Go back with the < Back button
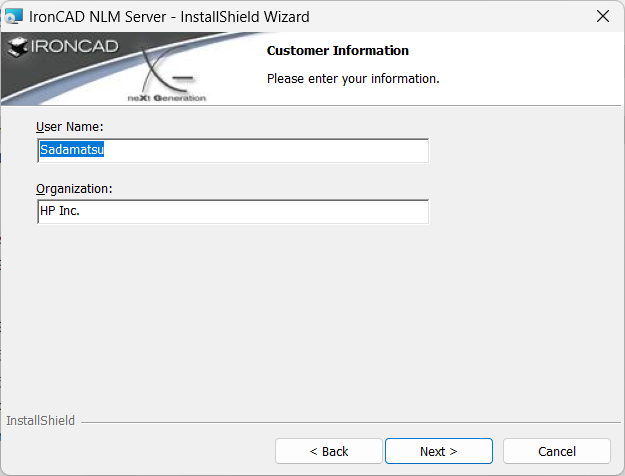This screenshot has width=625, height=476. [328, 451]
